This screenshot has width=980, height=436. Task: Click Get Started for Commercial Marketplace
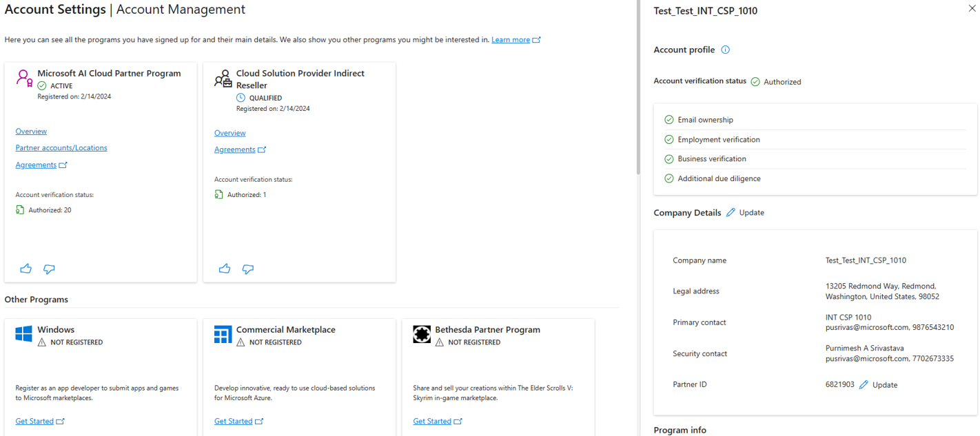234,422
